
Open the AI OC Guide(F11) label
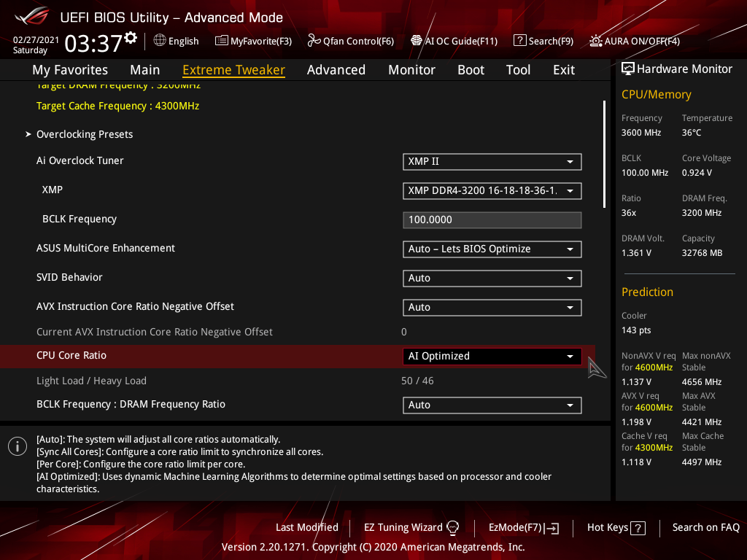tap(461, 41)
